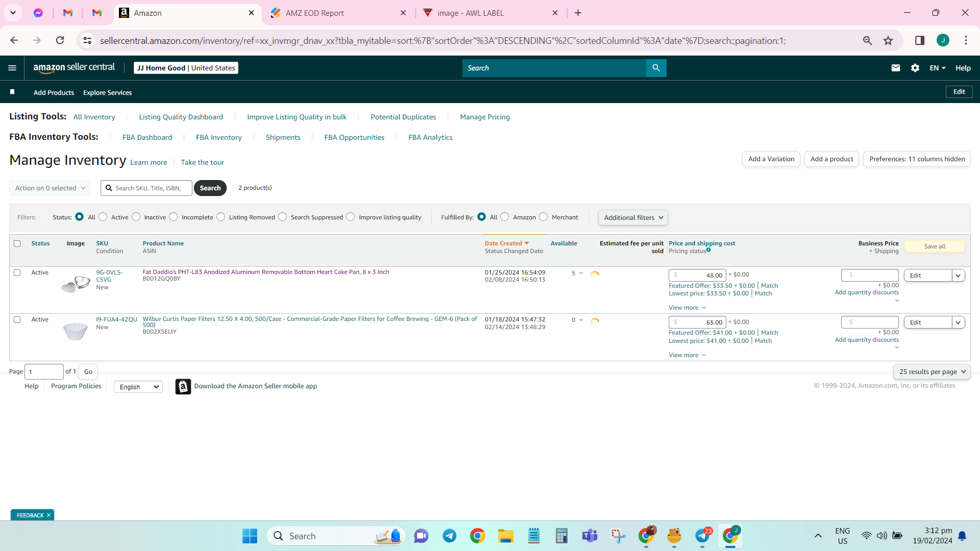Open the settings gear icon
The height and width of the screenshot is (551, 980).
(x=915, y=68)
